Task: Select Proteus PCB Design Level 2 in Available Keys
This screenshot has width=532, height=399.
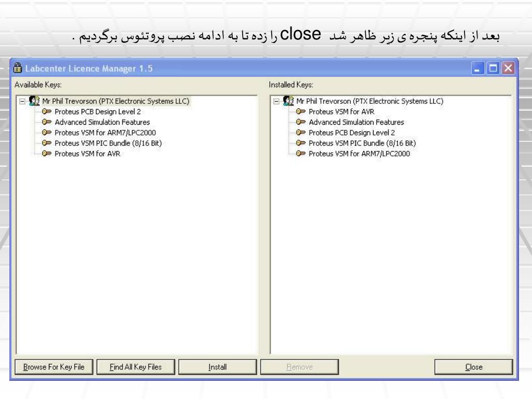Action: (x=98, y=112)
